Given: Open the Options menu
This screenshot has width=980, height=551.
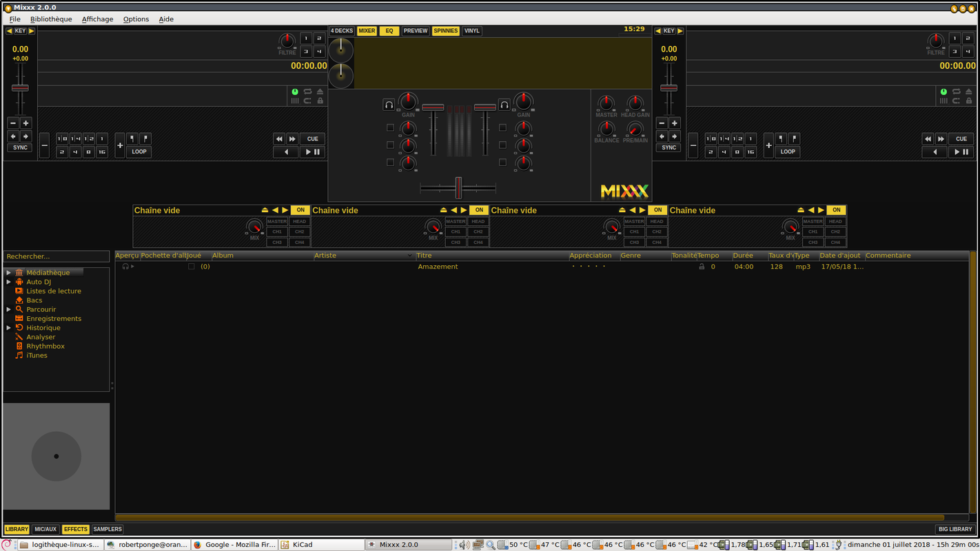Looking at the screenshot, I should [x=136, y=19].
